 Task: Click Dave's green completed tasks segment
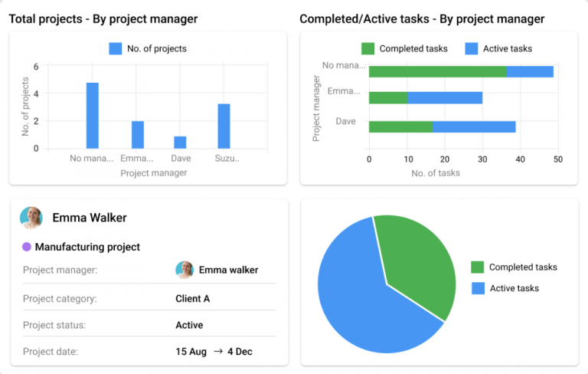point(400,127)
